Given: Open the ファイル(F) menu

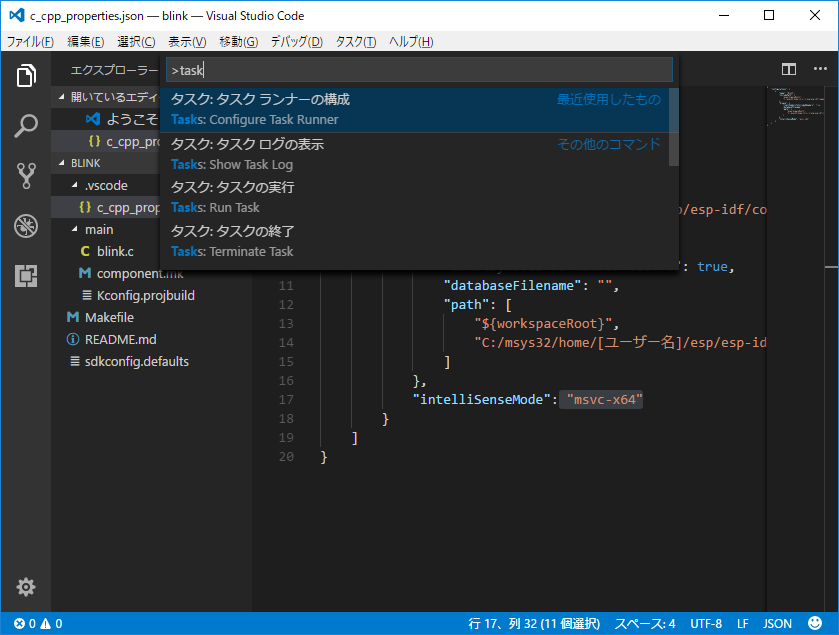Looking at the screenshot, I should (30, 42).
